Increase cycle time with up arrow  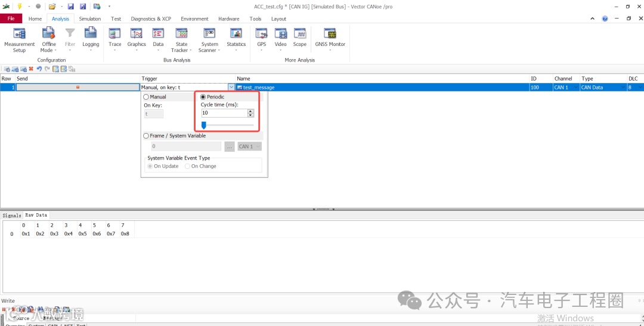pyautogui.click(x=250, y=110)
